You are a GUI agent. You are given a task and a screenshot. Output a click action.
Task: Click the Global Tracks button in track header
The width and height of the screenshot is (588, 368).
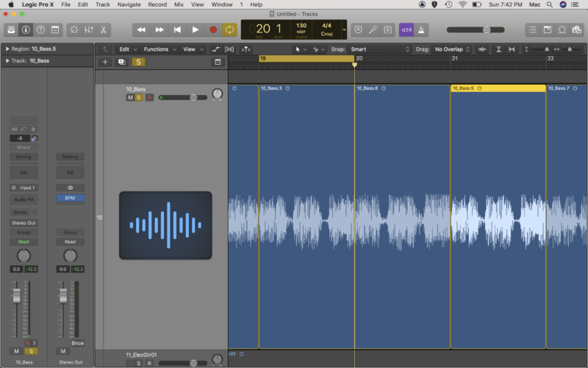tap(218, 62)
